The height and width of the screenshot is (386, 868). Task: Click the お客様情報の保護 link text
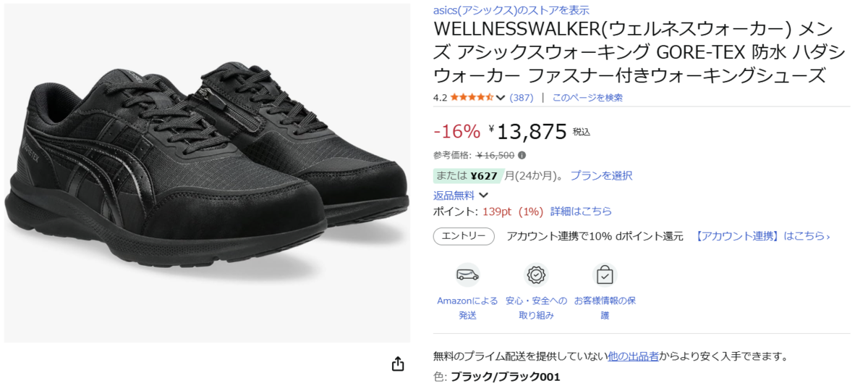(605, 308)
